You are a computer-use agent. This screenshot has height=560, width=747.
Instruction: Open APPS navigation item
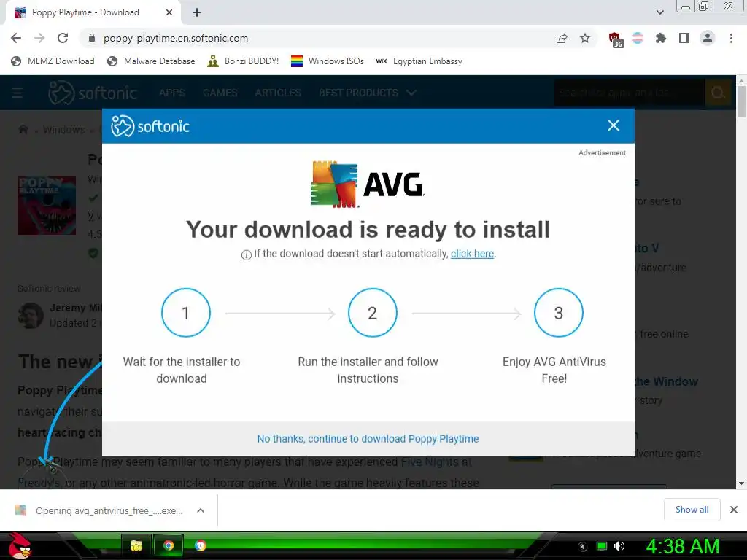(172, 93)
